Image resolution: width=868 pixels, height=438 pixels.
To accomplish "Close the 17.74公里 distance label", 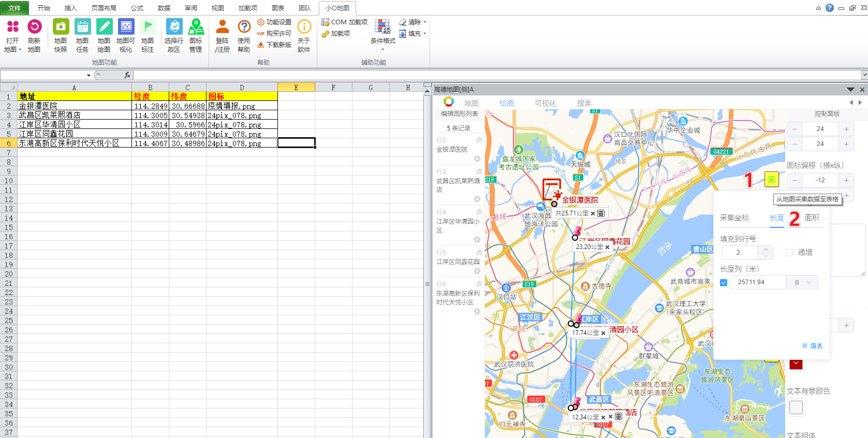I will [603, 333].
